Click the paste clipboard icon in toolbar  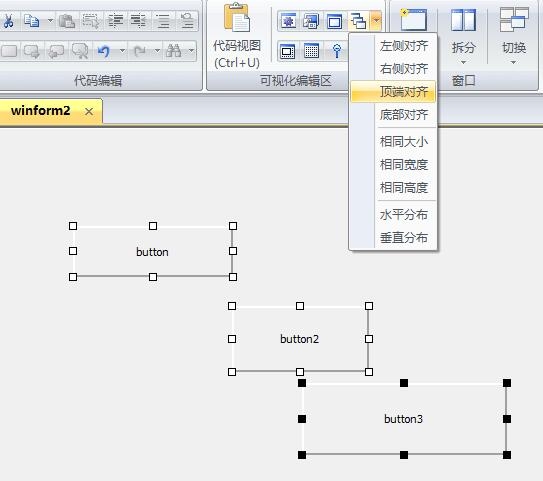tap(67, 21)
